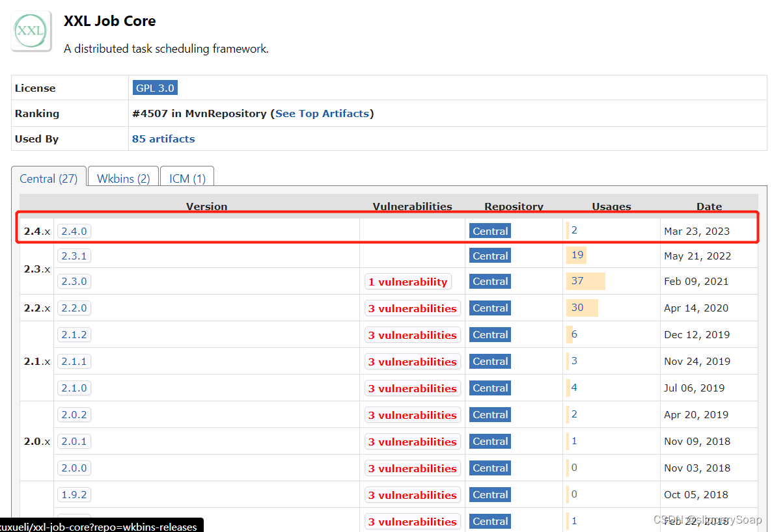The height and width of the screenshot is (532, 772).
Task: Open version 2.3.0
Action: click(x=74, y=282)
